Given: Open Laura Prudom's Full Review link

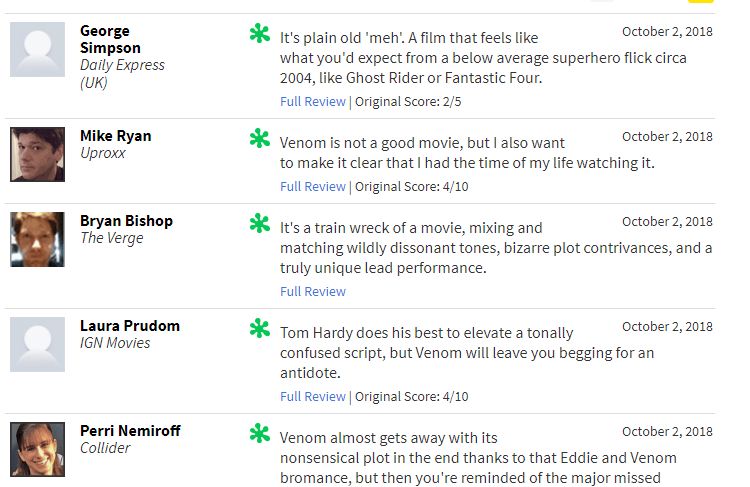Looking at the screenshot, I should (x=313, y=396).
